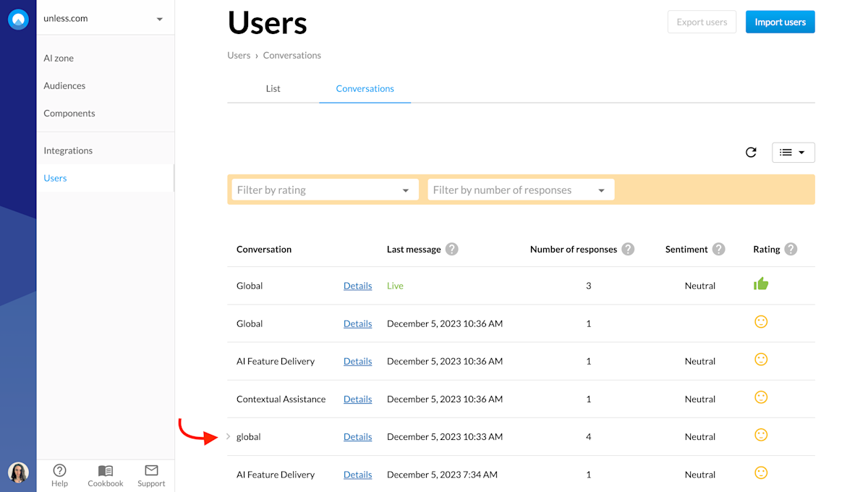
Task: Open the Cookbook icon
Action: tap(106, 470)
